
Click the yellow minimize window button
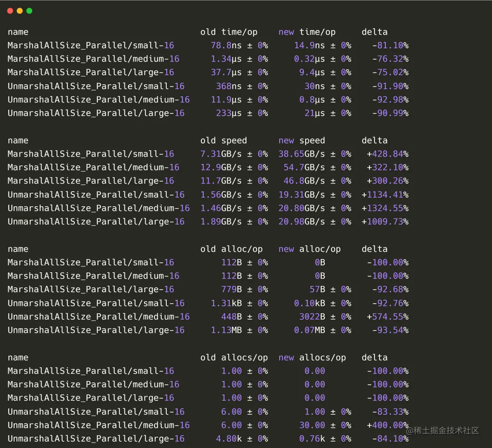tap(20, 11)
